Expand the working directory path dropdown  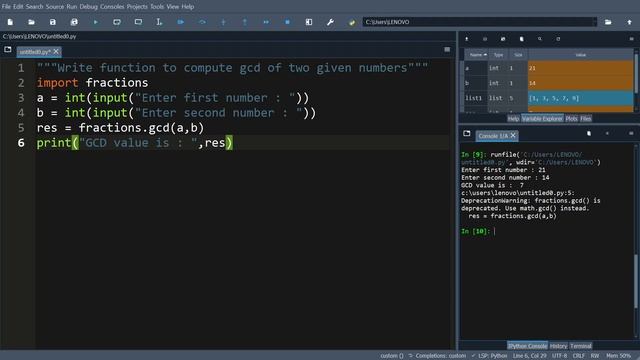[594, 22]
